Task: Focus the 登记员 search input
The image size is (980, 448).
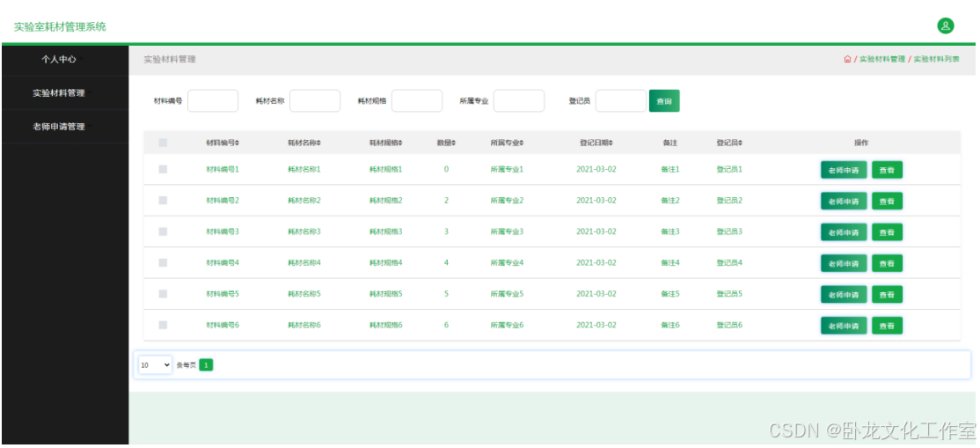Action: pyautogui.click(x=620, y=100)
